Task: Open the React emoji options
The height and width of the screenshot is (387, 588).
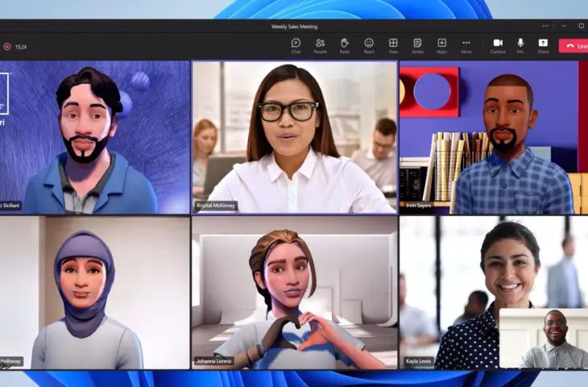Action: coord(369,46)
